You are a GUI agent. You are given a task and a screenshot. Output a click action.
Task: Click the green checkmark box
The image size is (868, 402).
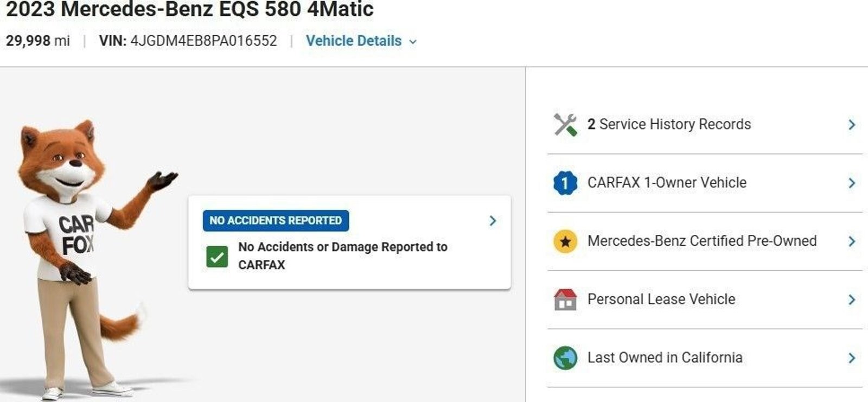[x=217, y=257]
